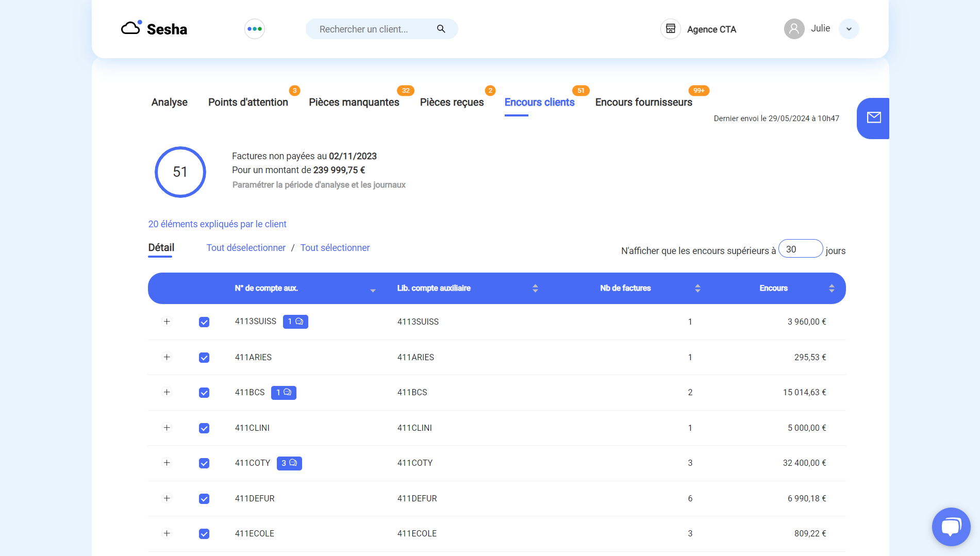Expand the 411ARIES row
This screenshot has height=556, width=980.
[167, 357]
